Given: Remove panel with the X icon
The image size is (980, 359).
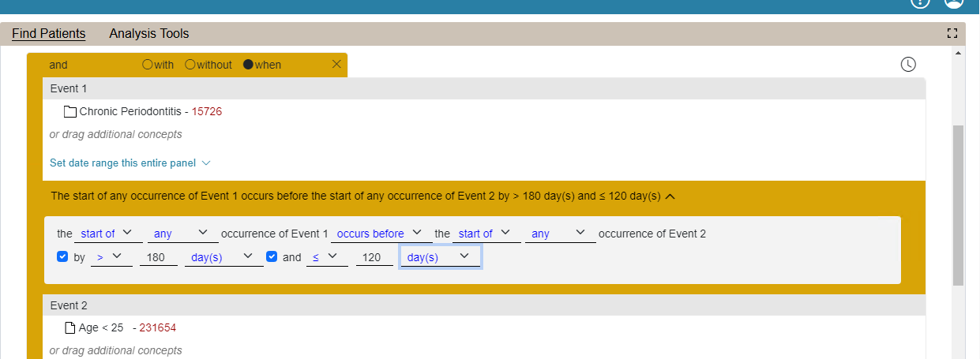Looking at the screenshot, I should (x=336, y=64).
